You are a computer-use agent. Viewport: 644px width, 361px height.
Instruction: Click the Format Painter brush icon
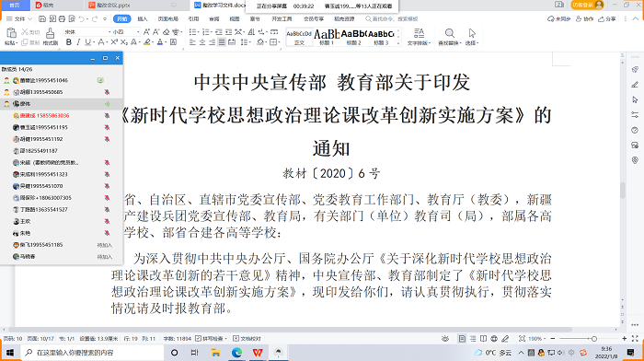(50, 33)
